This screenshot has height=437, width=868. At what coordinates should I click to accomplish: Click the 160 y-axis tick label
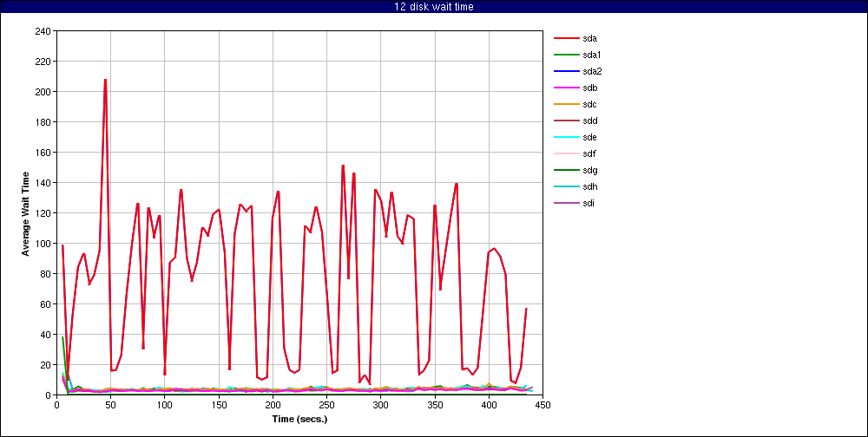[45, 152]
